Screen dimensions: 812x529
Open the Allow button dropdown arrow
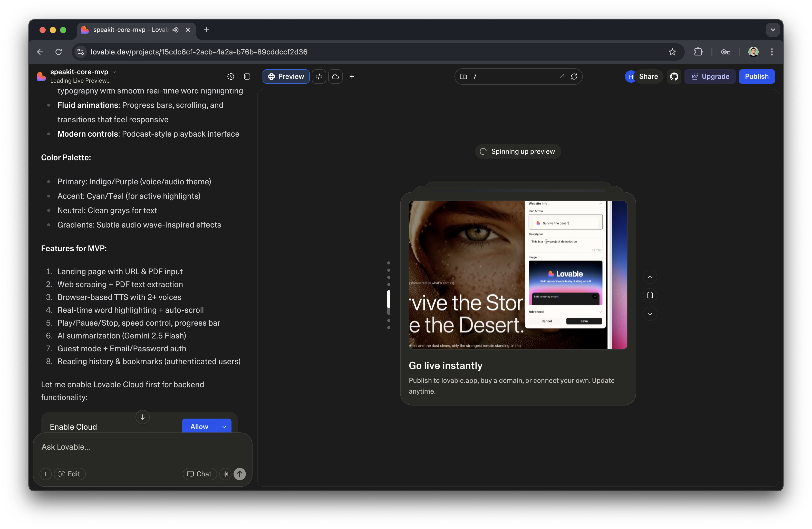[224, 427]
